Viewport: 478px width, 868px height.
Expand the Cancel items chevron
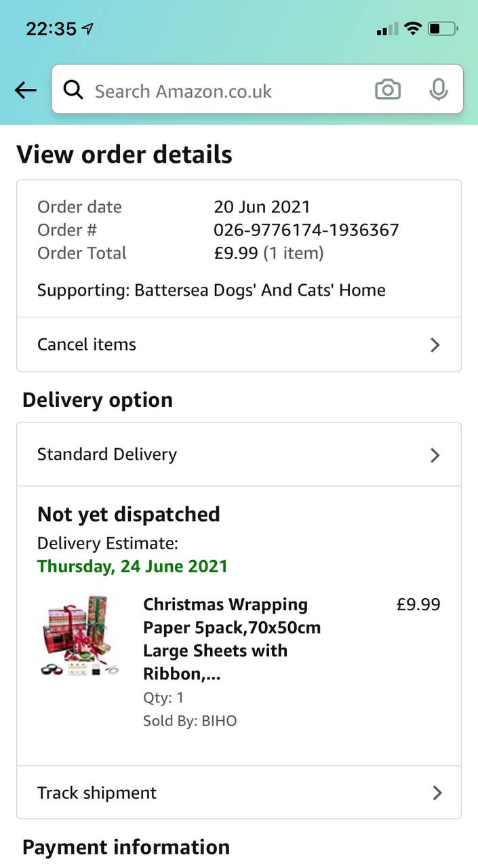[435, 344]
